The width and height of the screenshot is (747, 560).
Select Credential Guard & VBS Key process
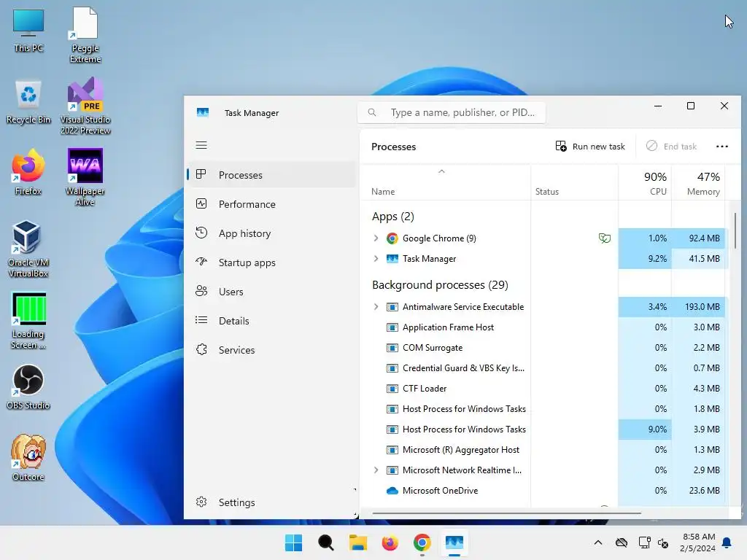coord(544,368)
